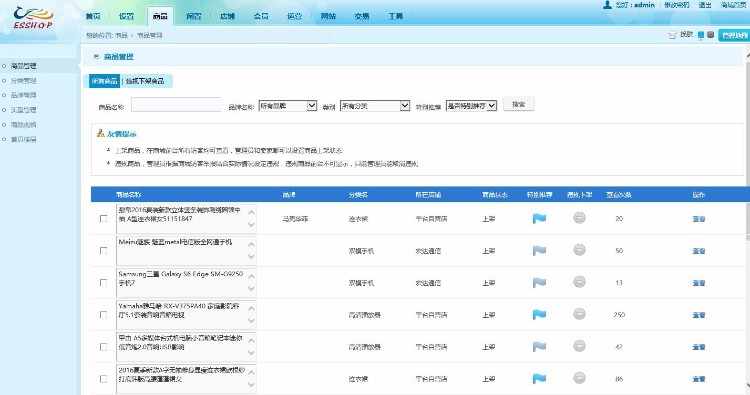Click the up arrow in the Samsung name textarea

click(252, 276)
